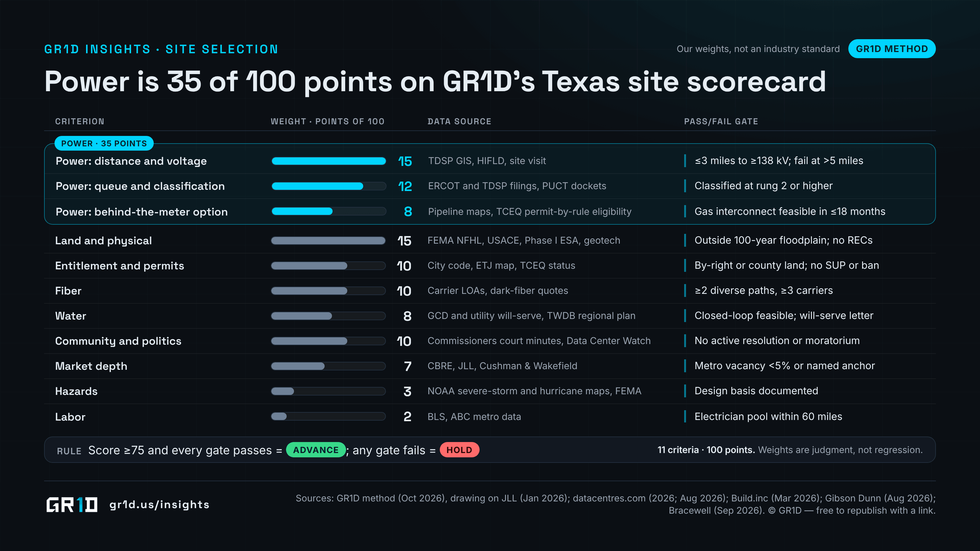980x551 pixels.
Task: Click the Labor row weight bar
Action: pyautogui.click(x=328, y=416)
